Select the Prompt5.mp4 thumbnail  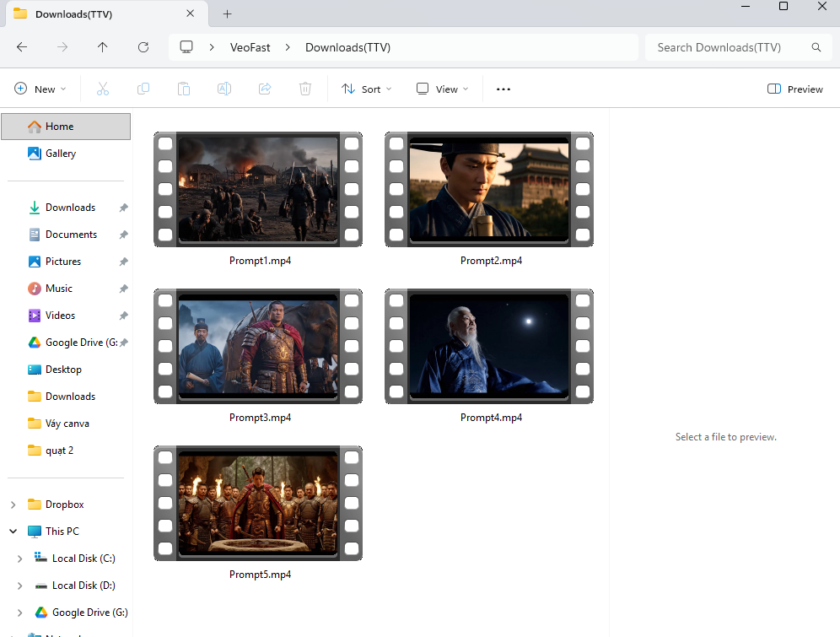258,503
